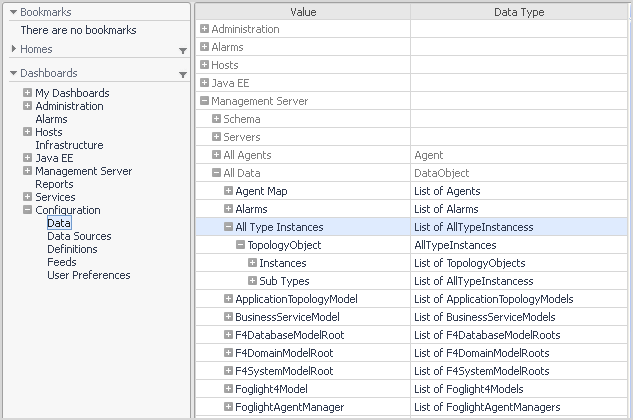Screen dimensions: 633x420
Task: Collapse the Configuration sidebar folder
Action: click(x=27, y=210)
